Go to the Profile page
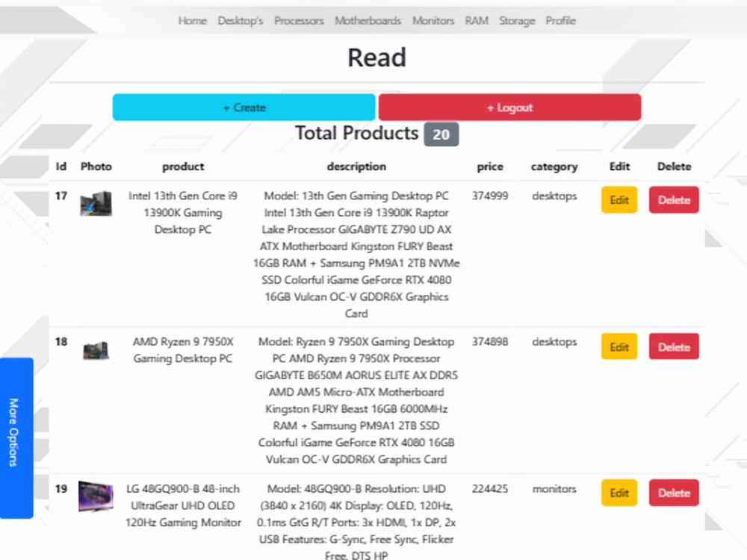Viewport: 747px width, 560px height. pyautogui.click(x=561, y=20)
